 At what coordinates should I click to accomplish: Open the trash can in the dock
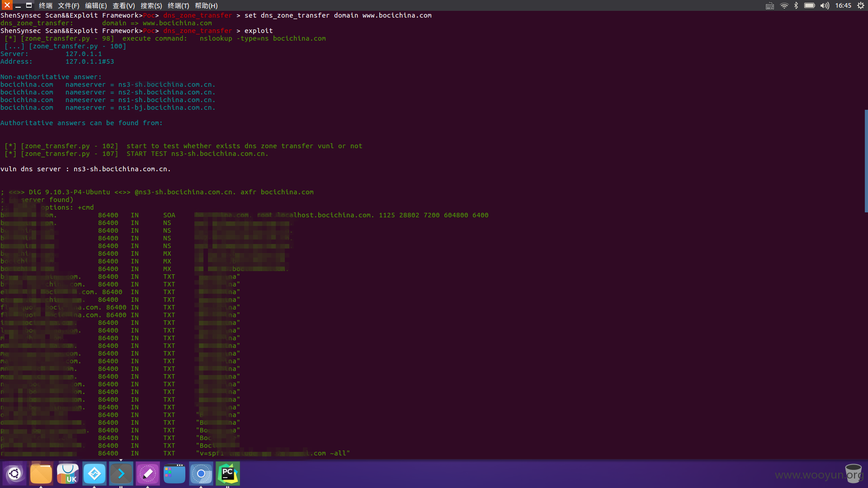pos(854,474)
